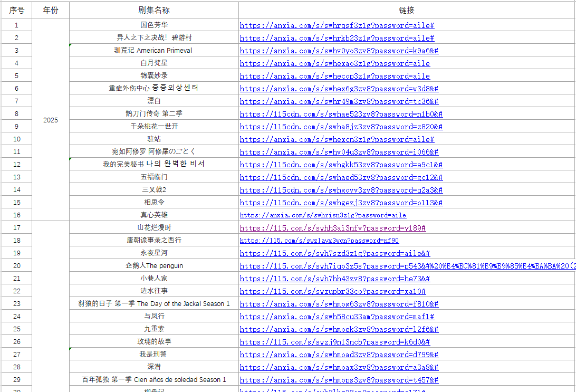Select the title cell 白月梵星
Screen dimensions: 576x392
tap(154, 63)
